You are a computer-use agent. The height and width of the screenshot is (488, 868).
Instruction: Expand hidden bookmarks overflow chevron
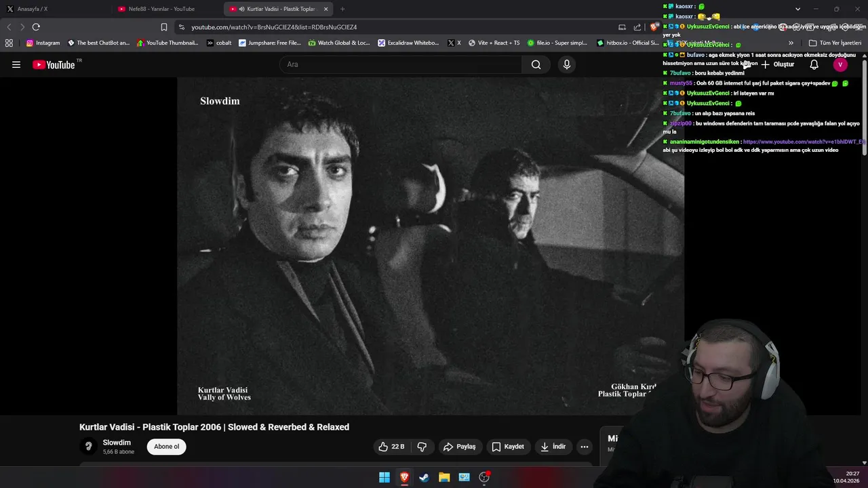791,43
